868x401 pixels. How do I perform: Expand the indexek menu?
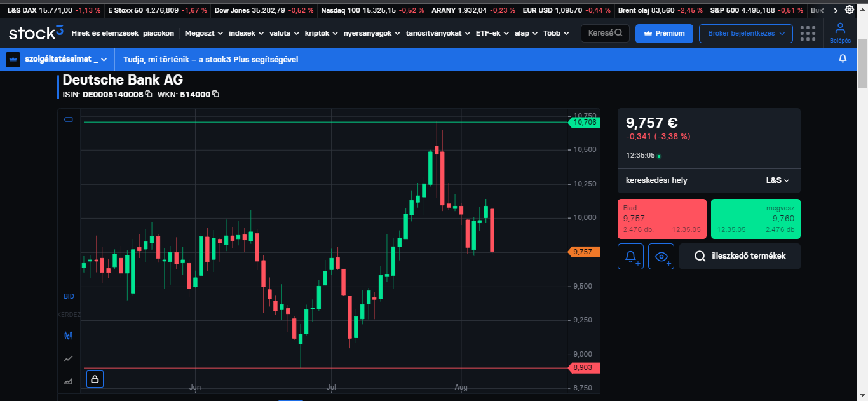[x=246, y=33]
